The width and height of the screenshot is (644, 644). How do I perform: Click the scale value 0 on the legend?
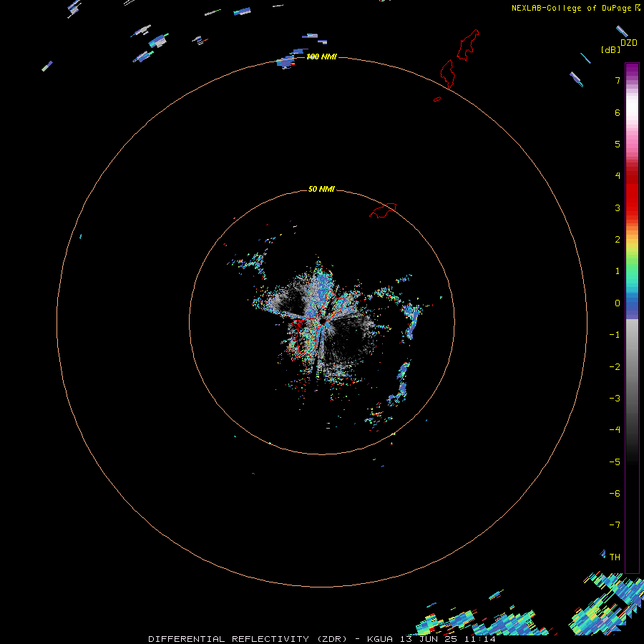(618, 303)
